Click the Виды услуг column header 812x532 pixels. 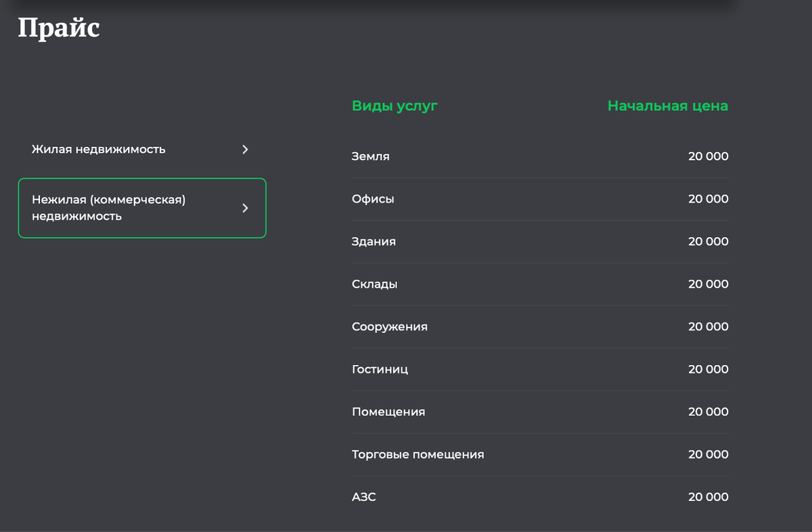[x=394, y=106]
